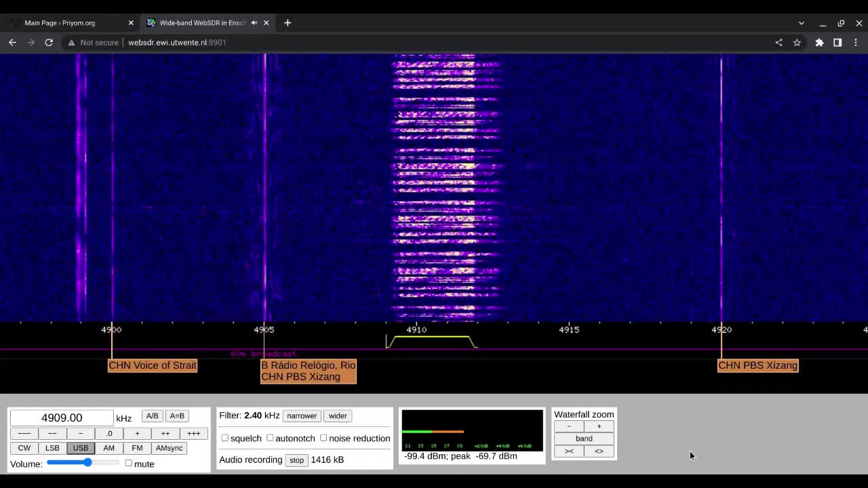868x488 pixels.
Task: Tune down with triple minus button
Action: [24, 433]
